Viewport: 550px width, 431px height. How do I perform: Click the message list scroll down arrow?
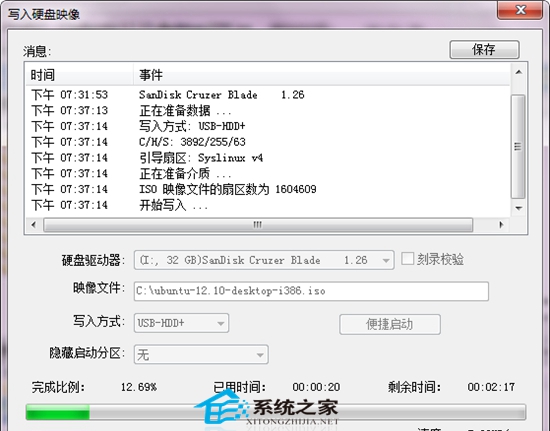pyautogui.click(x=518, y=208)
